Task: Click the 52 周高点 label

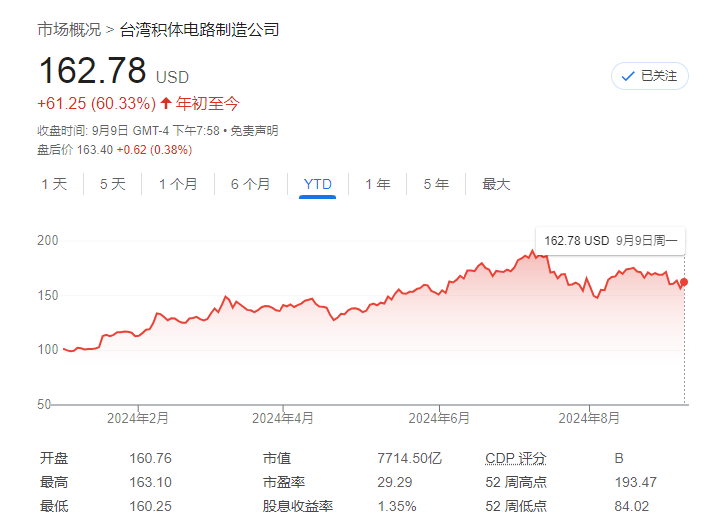Action: 516,482
